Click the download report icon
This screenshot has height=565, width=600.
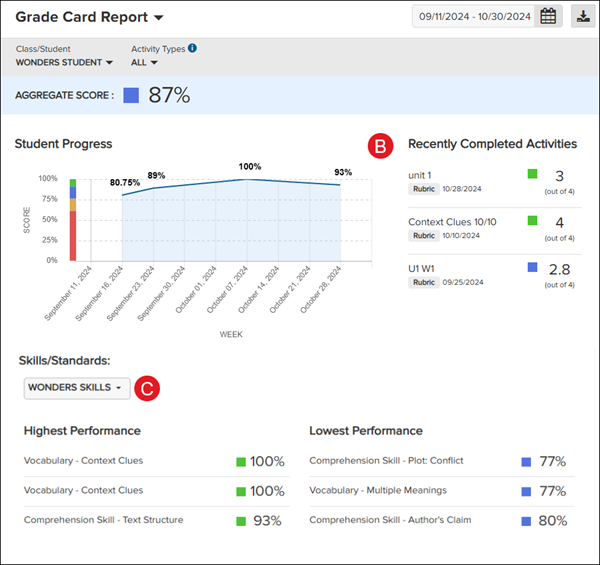click(581, 16)
